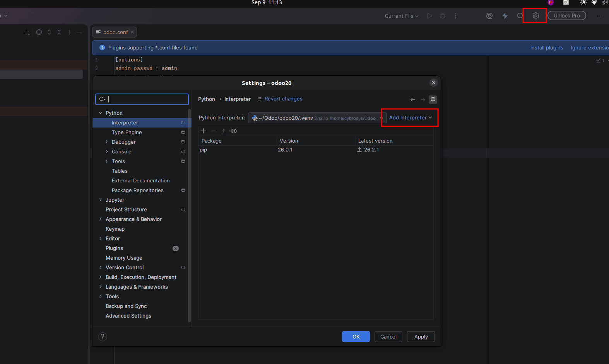
Task: Click Unlock Pro button
Action: [567, 15]
